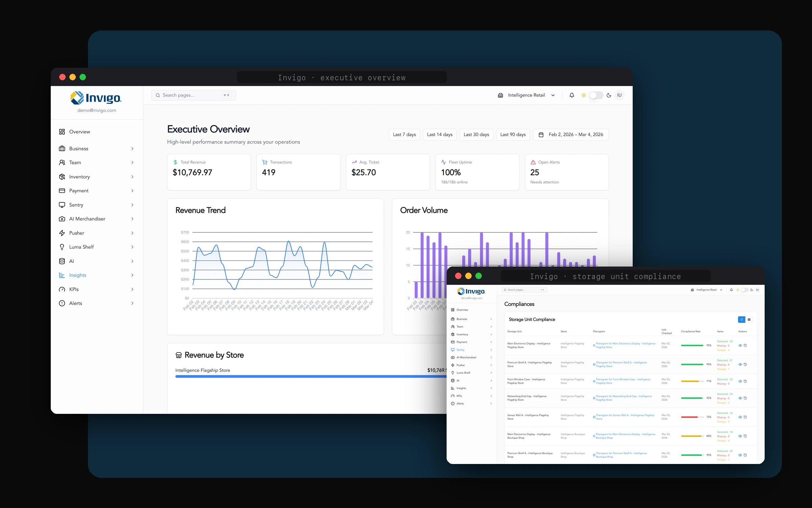Open Planogram for Sensor Wall A link
812x508 pixels.
pos(625,417)
